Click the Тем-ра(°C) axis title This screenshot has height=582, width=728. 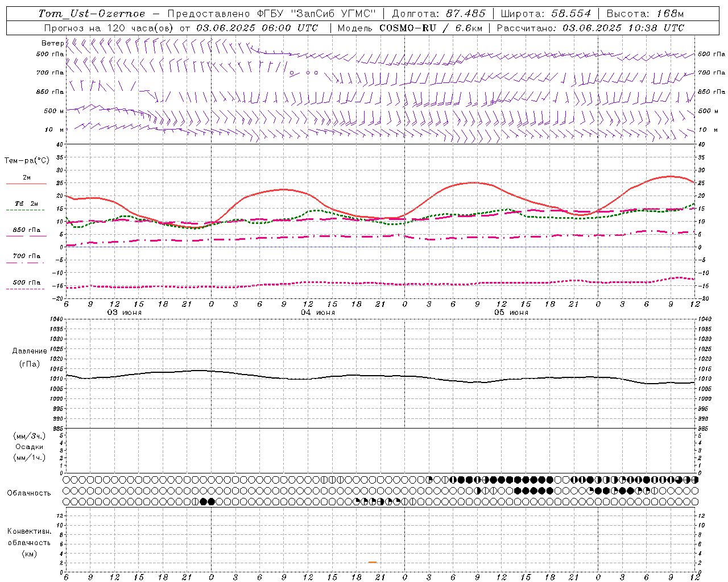coord(27,161)
